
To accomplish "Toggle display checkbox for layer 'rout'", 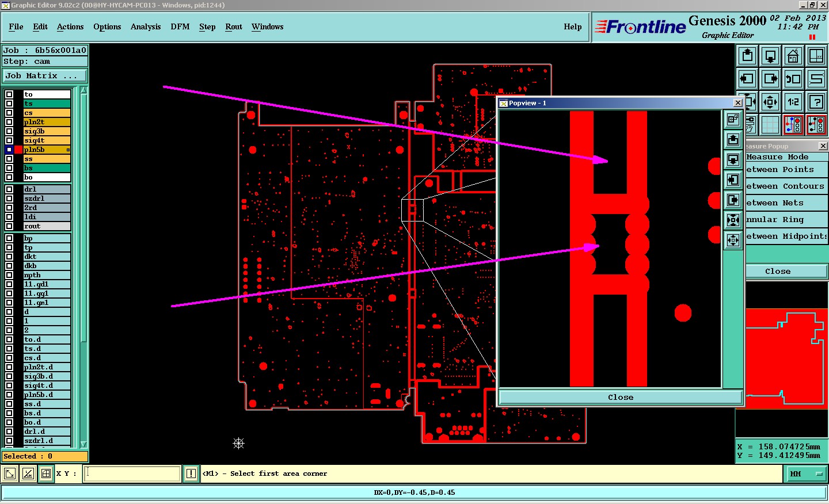I will tap(9, 226).
